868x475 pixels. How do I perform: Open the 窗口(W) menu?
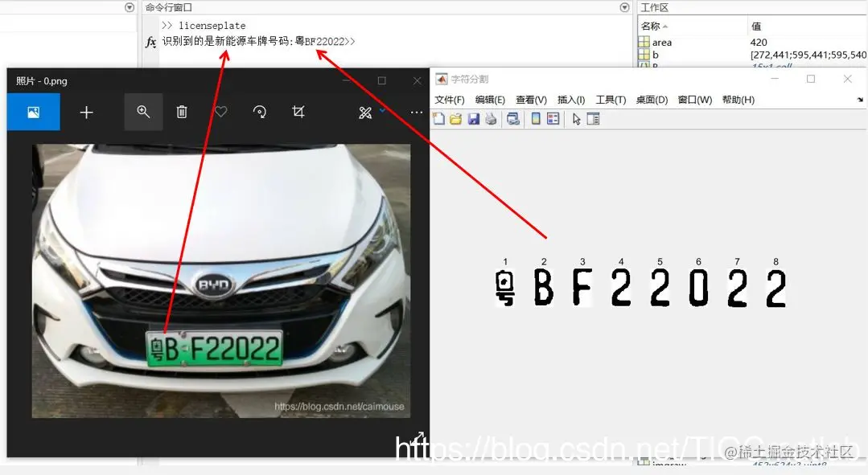695,100
